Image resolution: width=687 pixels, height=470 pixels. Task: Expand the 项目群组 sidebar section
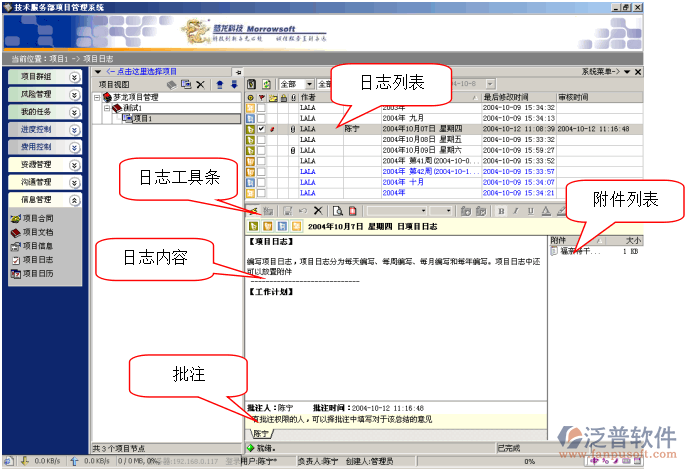tap(74, 77)
